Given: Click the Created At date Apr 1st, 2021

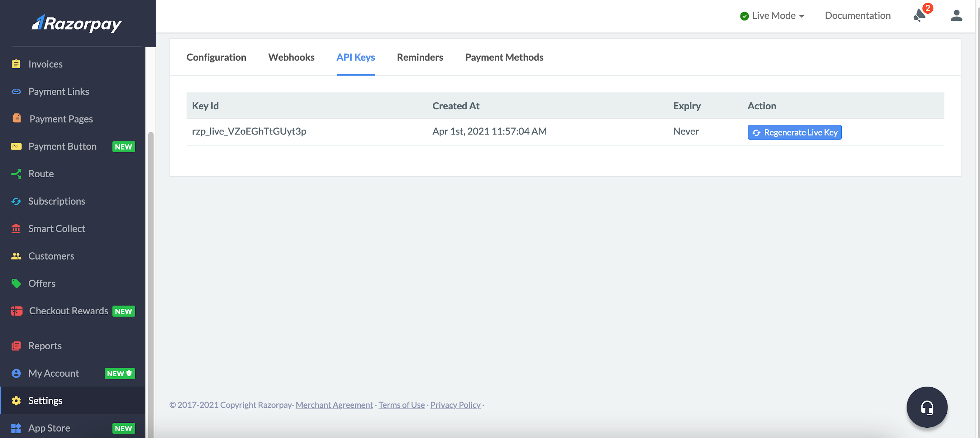Looking at the screenshot, I should (x=489, y=131).
